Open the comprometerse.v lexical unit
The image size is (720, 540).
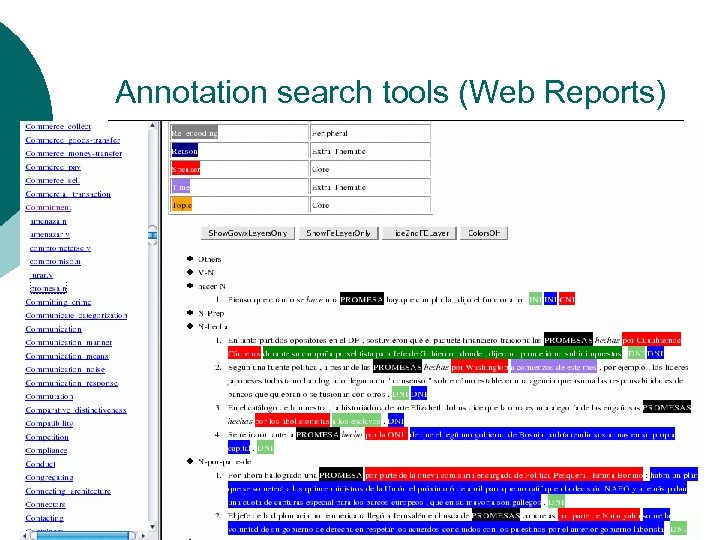coord(60,248)
